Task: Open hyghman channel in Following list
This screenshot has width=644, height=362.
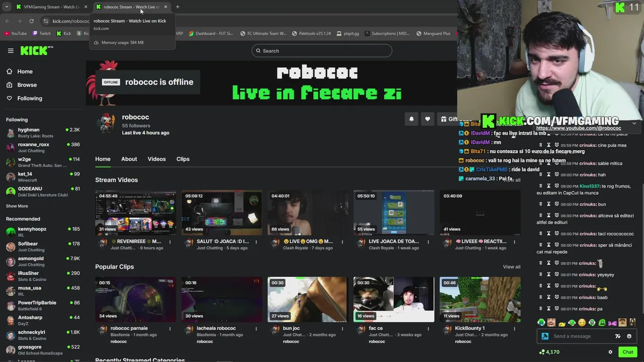Action: pos(43,133)
